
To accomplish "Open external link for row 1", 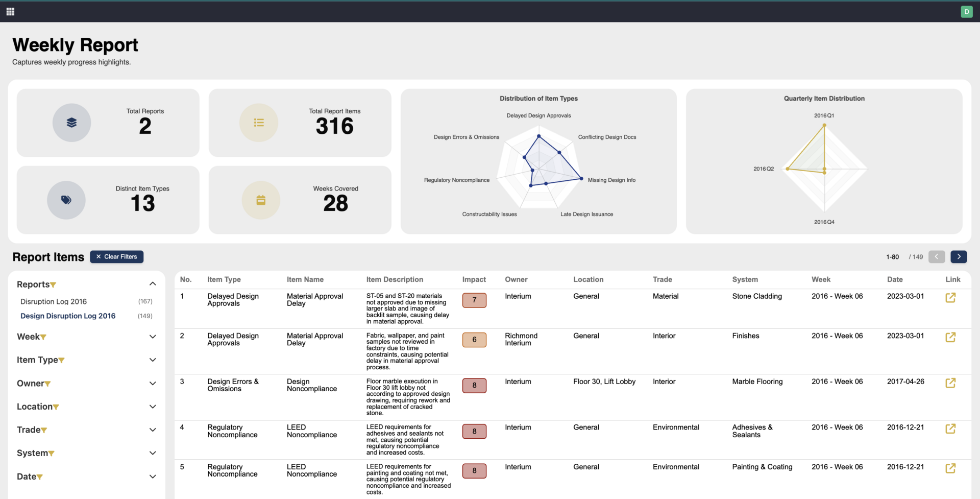I will point(950,297).
